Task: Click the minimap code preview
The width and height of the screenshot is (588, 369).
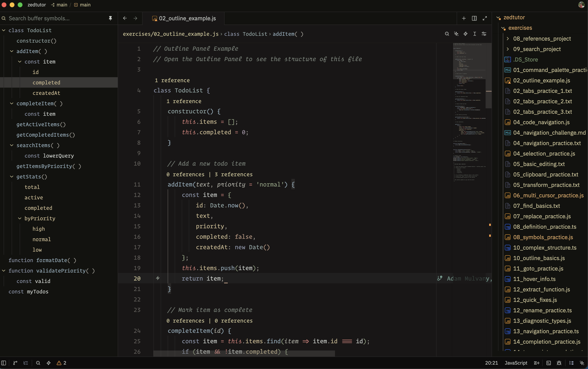Action: point(469,112)
